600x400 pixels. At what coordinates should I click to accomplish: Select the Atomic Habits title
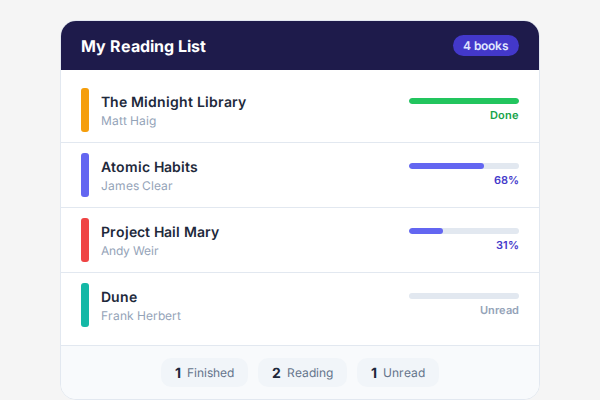pyautogui.click(x=149, y=167)
